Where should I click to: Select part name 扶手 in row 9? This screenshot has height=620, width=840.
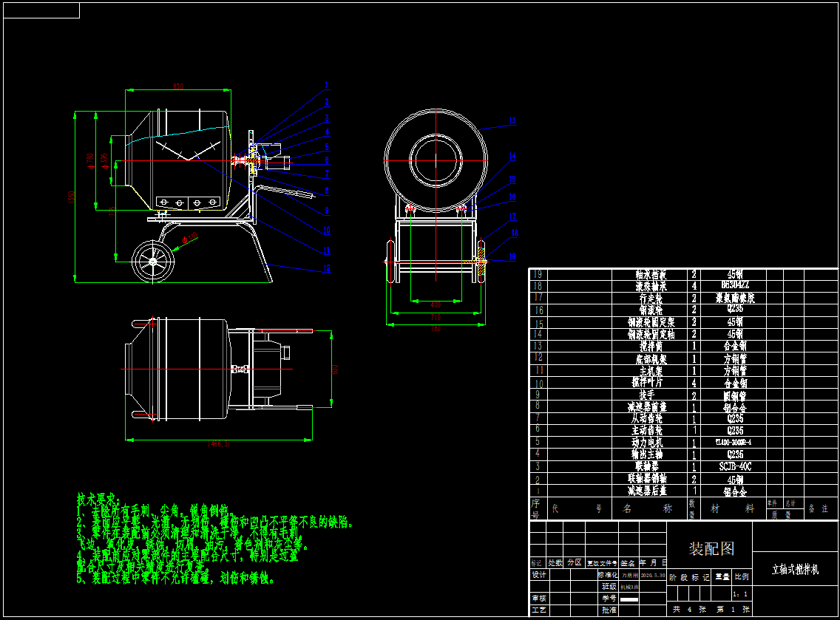click(x=646, y=395)
